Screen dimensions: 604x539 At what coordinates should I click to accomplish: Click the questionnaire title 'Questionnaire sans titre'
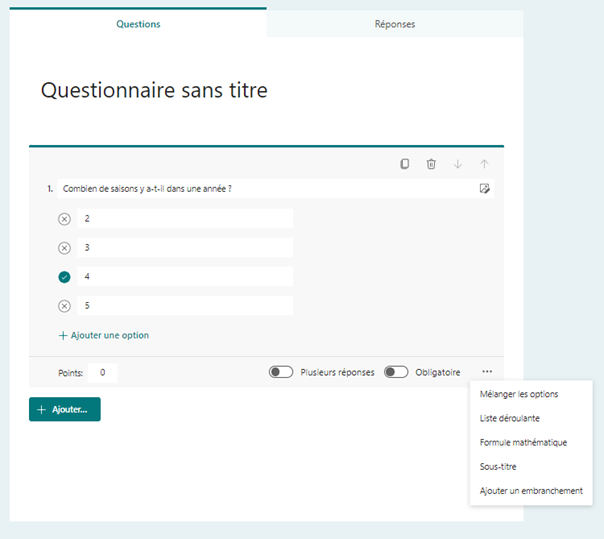(x=154, y=91)
